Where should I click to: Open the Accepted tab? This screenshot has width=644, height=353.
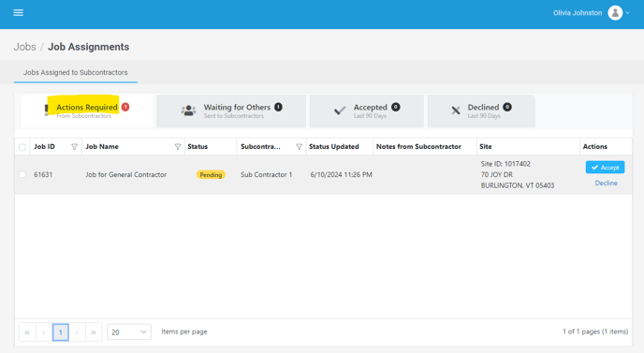pyautogui.click(x=367, y=110)
